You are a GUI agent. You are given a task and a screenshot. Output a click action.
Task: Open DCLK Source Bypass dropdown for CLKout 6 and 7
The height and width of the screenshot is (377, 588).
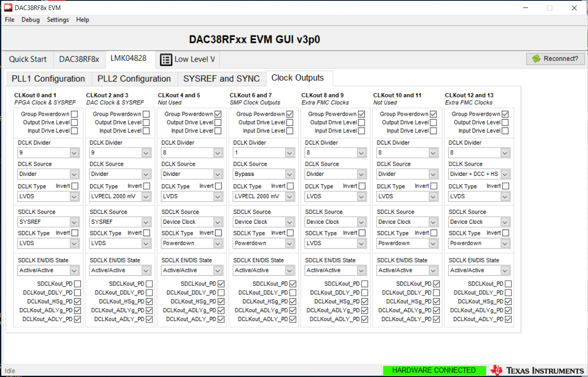click(264, 174)
